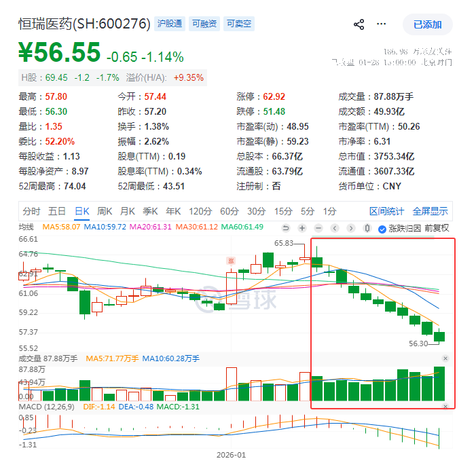Image resolution: width=476 pixels, height=463 pixels.
Task: Move chart right with the right-arrow icon
Action: 351,228
